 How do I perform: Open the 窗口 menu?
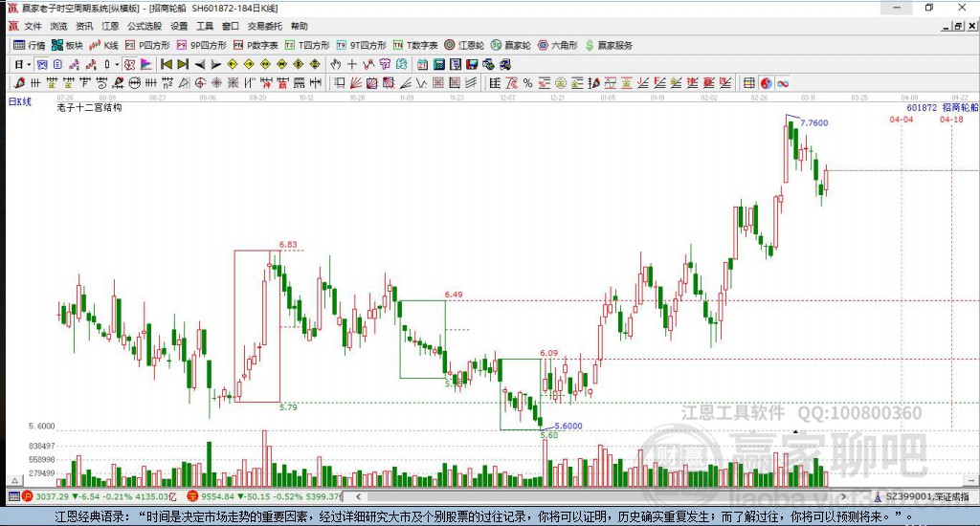[x=230, y=26]
